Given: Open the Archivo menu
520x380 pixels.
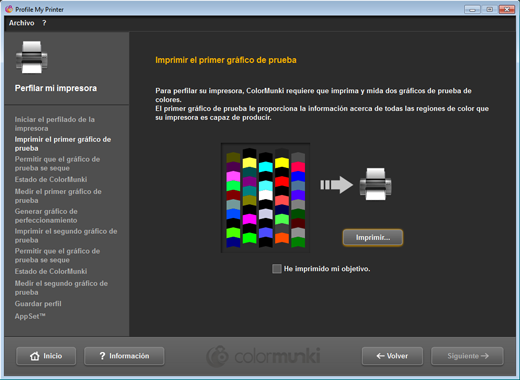Looking at the screenshot, I should coord(21,23).
